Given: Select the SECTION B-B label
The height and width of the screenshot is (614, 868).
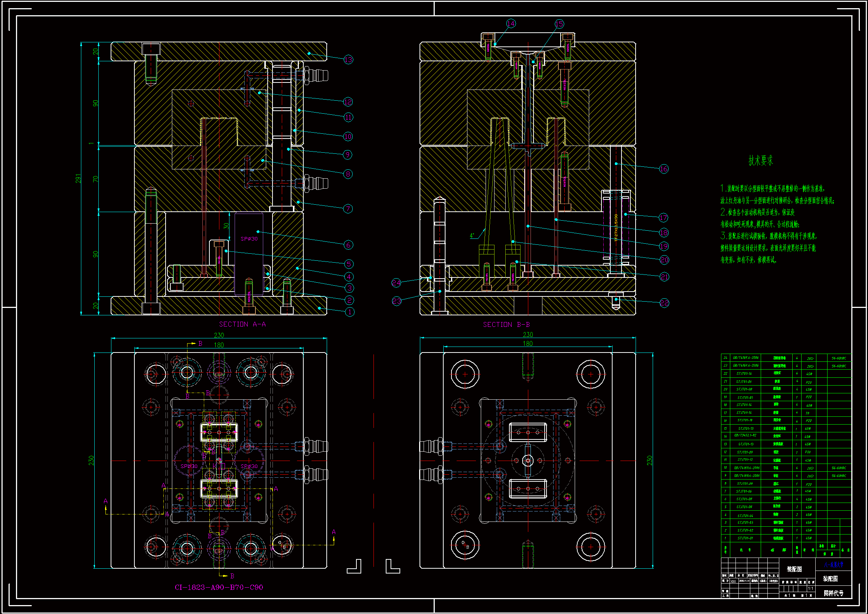Looking at the screenshot, I should [506, 325].
